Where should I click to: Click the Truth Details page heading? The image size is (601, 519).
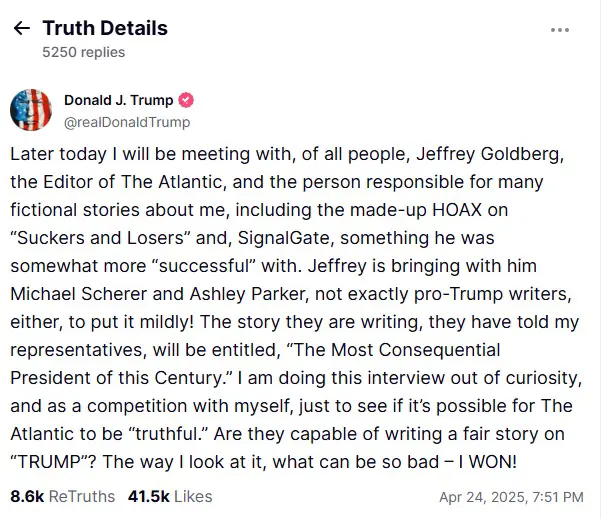click(x=105, y=28)
